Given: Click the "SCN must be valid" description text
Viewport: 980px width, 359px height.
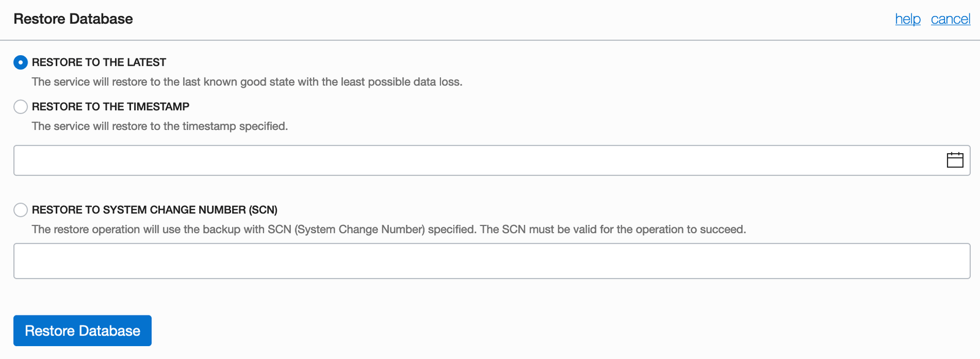Looking at the screenshot, I should pyautogui.click(x=612, y=230).
